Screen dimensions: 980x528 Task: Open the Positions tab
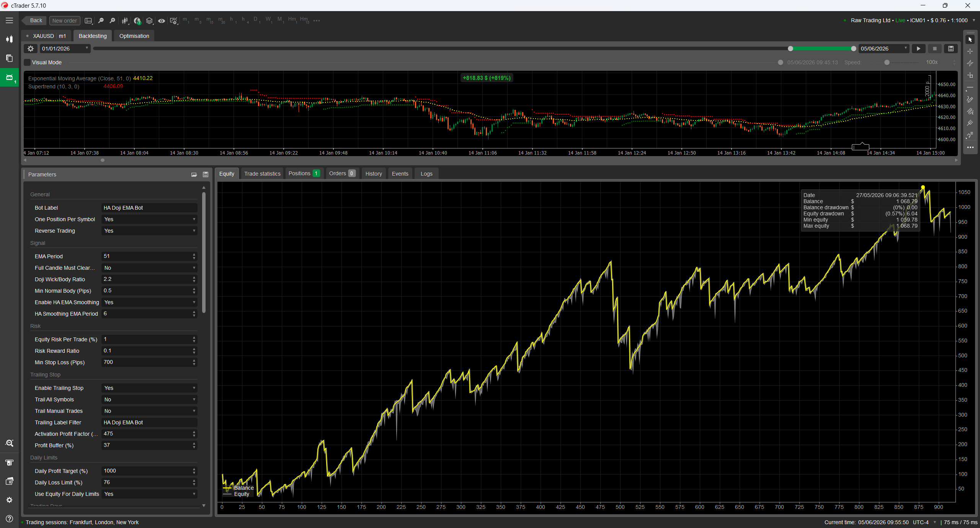304,174
